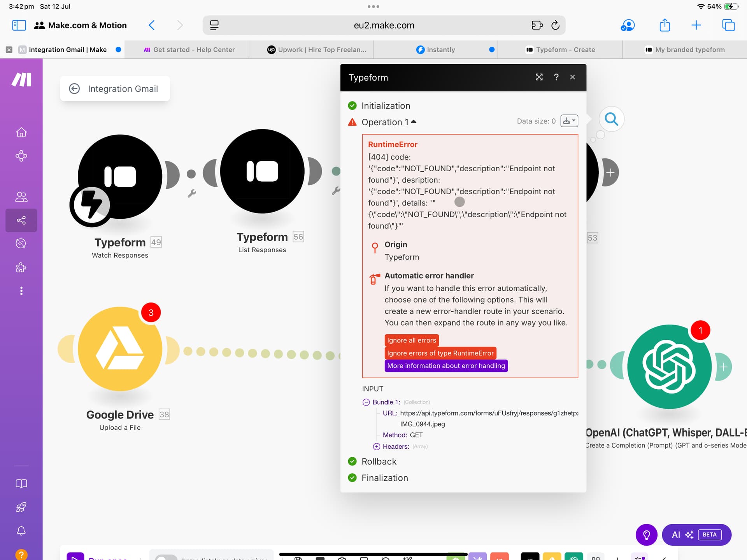
Task: Click the eu2.make.com address bar
Action: pos(384,25)
